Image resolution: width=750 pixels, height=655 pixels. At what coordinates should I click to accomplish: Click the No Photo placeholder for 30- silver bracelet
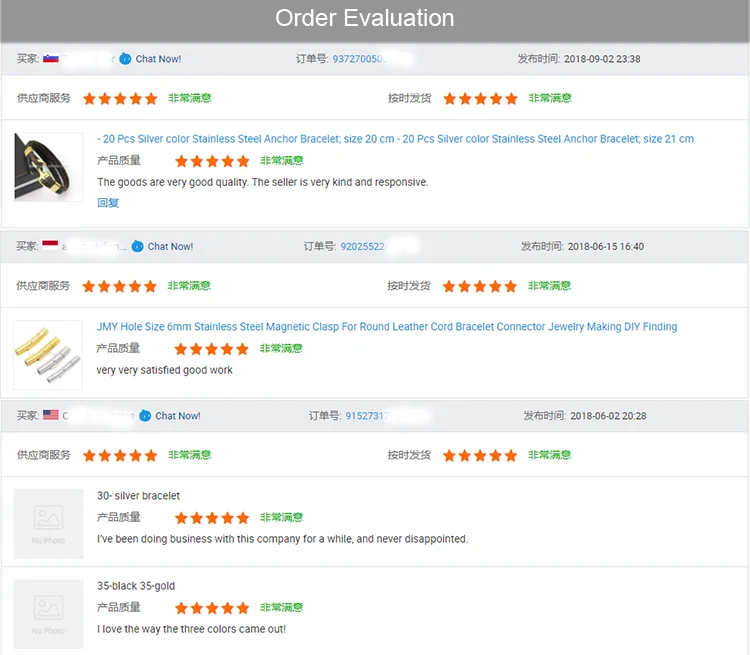coord(48,523)
